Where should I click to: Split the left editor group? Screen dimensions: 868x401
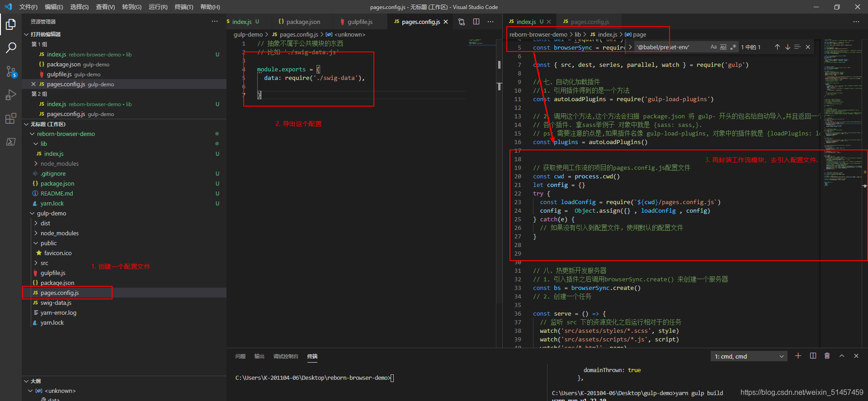click(476, 22)
